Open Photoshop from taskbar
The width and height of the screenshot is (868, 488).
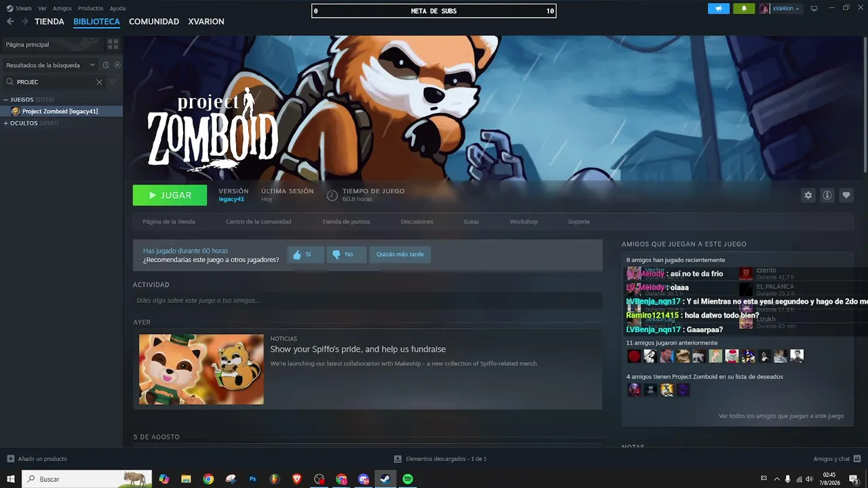pyautogui.click(x=253, y=479)
